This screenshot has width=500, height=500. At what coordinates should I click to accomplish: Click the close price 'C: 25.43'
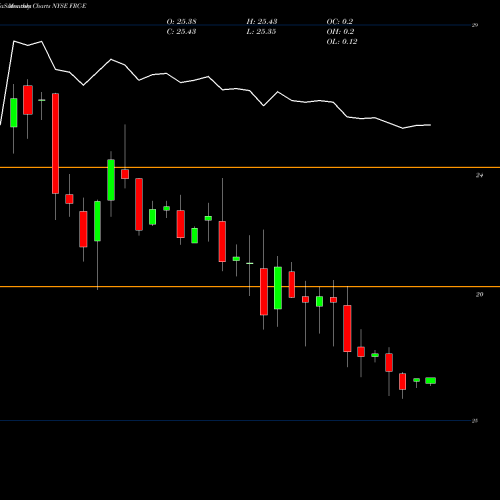(181, 32)
